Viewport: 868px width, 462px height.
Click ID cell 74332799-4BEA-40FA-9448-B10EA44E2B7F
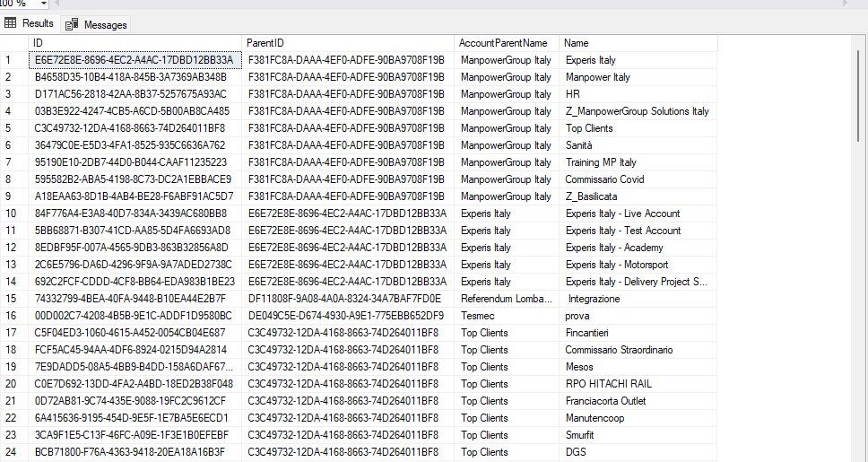135,299
